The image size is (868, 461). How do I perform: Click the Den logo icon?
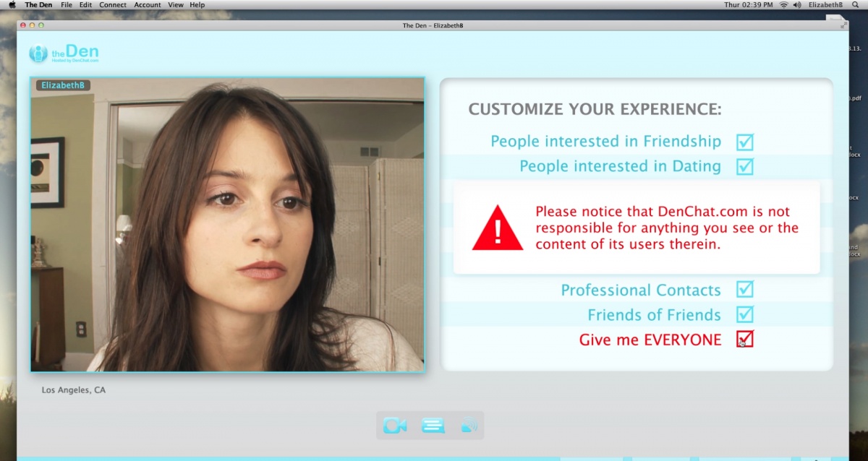(x=38, y=54)
